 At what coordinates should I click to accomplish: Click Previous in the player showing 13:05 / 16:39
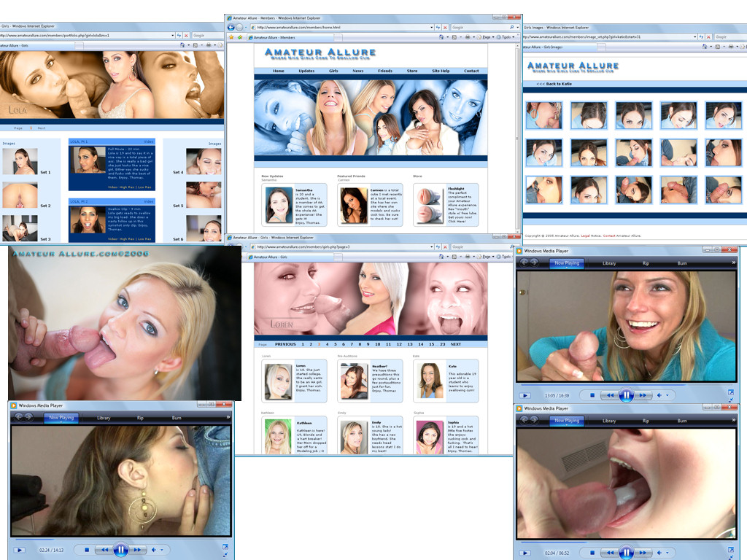(x=610, y=395)
